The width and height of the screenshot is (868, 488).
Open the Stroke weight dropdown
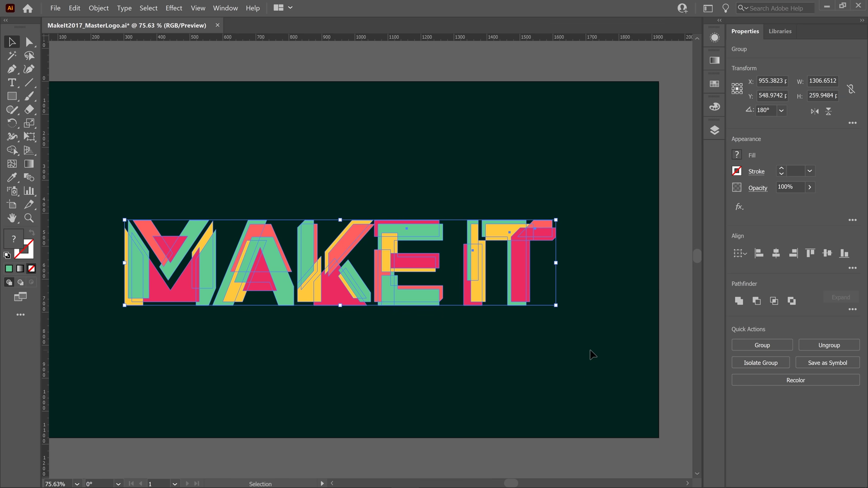[810, 170]
